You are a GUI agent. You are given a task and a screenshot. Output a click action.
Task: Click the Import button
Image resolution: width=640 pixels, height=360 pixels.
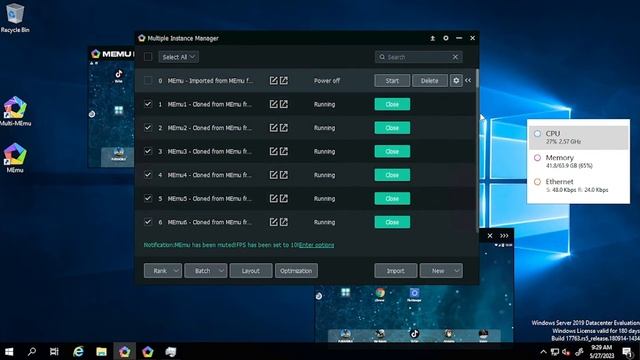[x=396, y=271]
